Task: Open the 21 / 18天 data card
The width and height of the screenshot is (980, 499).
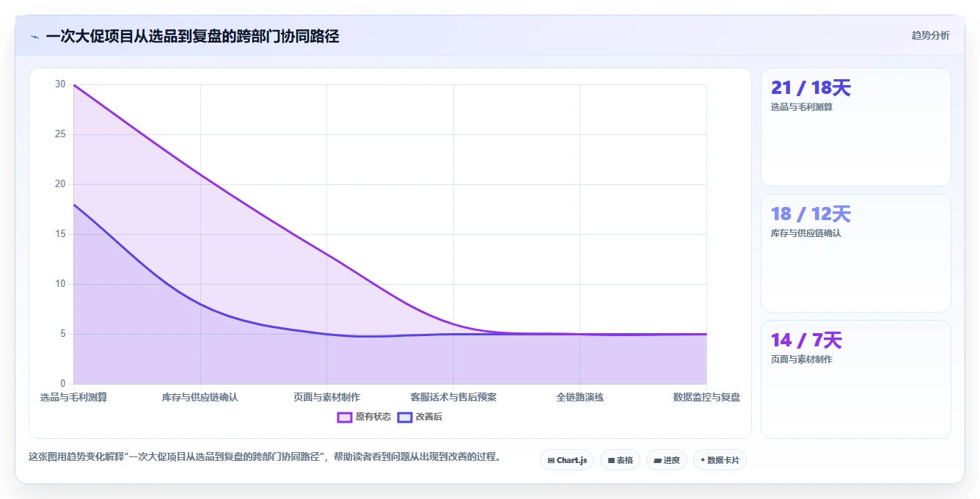Action: [856, 127]
